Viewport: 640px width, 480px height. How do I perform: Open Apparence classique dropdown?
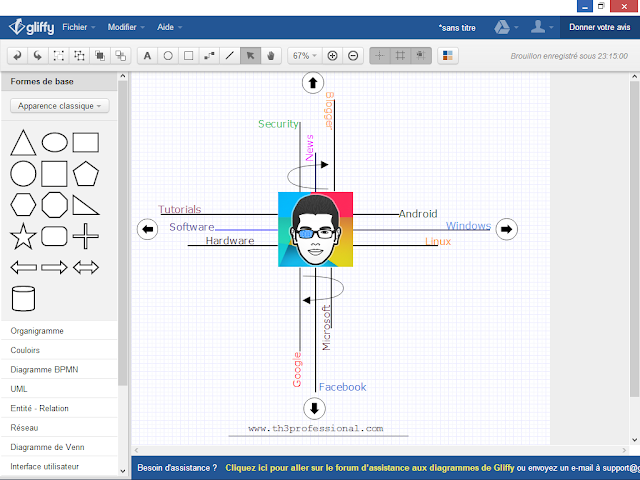tap(60, 106)
